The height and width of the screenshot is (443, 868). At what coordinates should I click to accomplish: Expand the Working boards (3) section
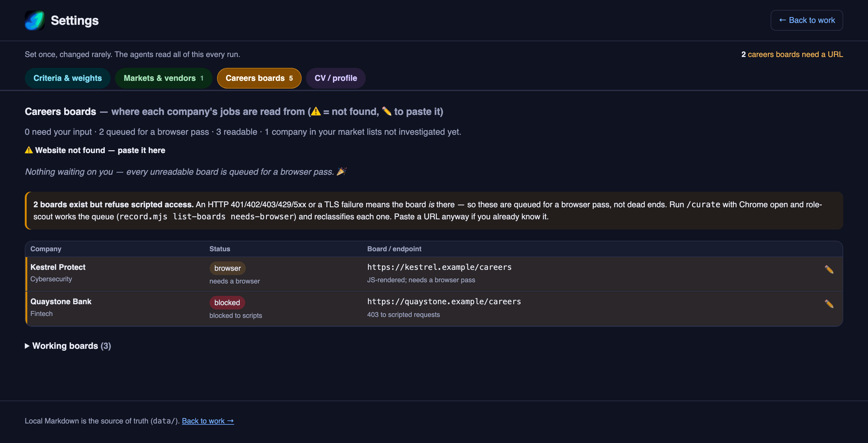coord(68,346)
